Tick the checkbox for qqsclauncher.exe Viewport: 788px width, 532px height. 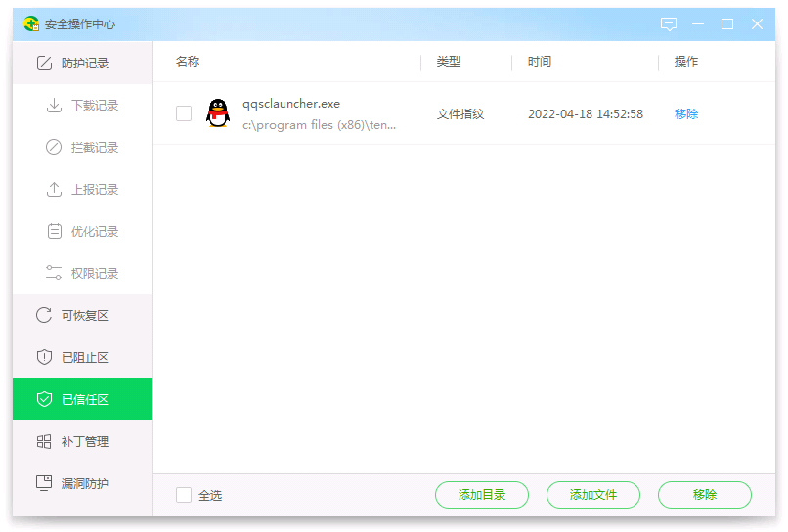(184, 113)
